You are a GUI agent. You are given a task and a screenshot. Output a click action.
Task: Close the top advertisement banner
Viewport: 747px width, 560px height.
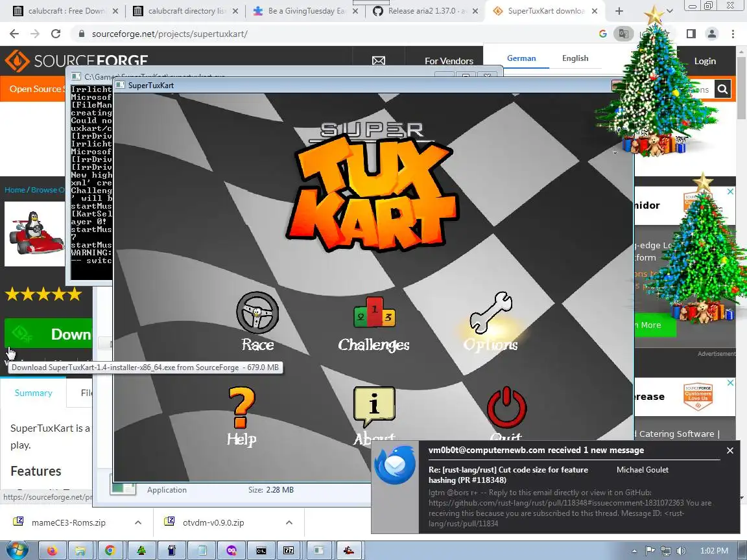coord(730,191)
